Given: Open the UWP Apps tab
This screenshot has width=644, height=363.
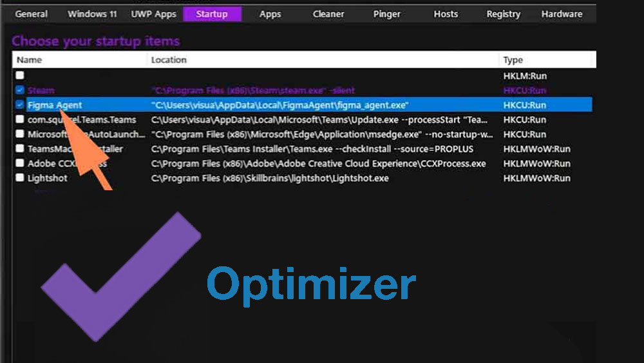Looking at the screenshot, I should (x=154, y=14).
